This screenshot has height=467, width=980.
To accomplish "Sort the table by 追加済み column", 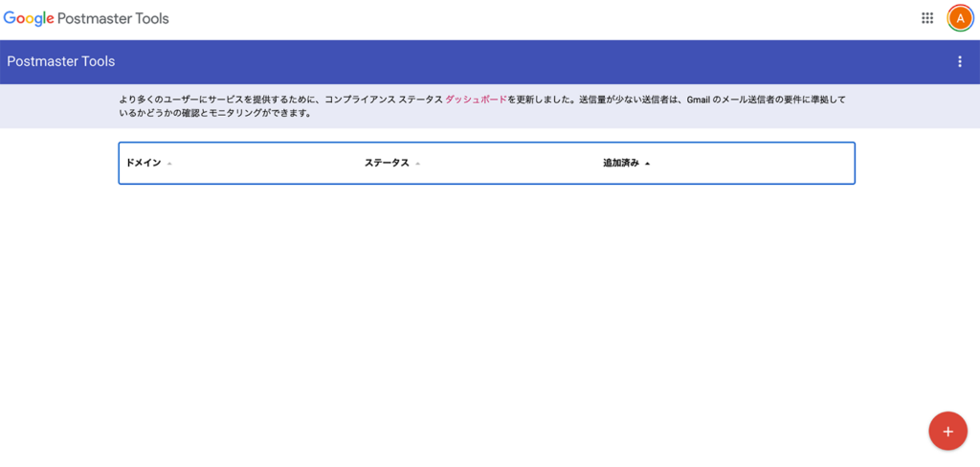I will [x=626, y=164].
